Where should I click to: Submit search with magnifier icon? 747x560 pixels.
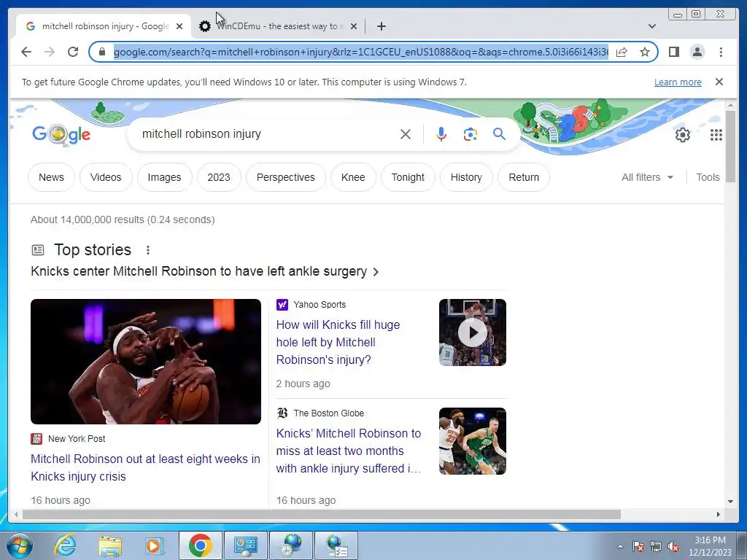click(499, 134)
